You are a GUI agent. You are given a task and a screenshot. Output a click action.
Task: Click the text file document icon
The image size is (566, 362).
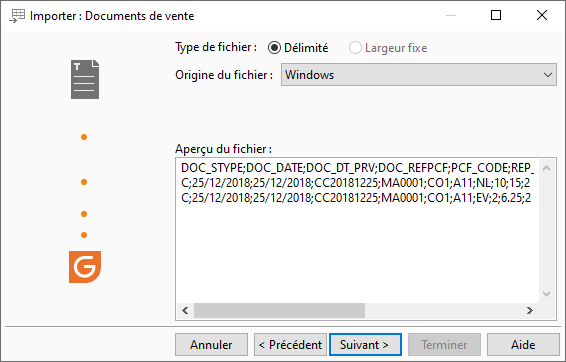85,79
